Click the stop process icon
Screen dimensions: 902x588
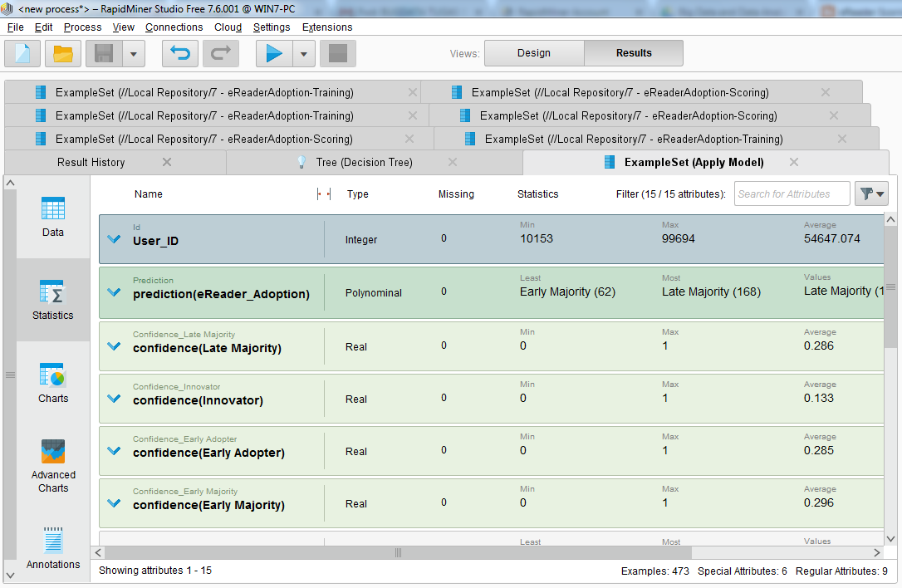[x=338, y=53]
